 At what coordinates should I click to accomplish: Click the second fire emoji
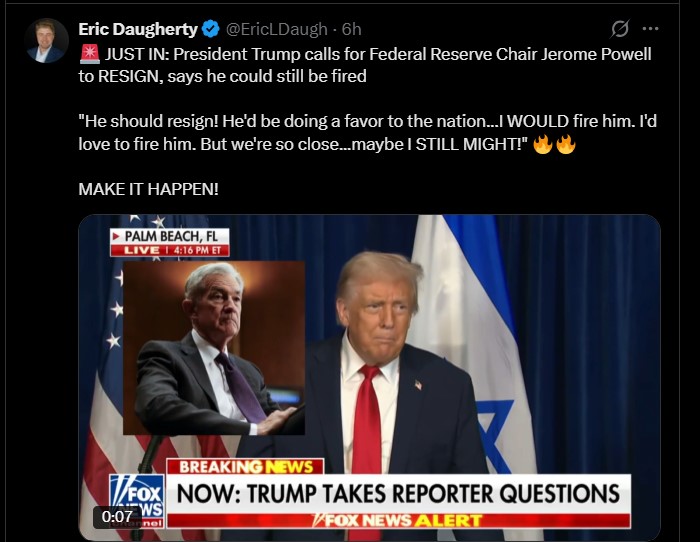[x=566, y=144]
